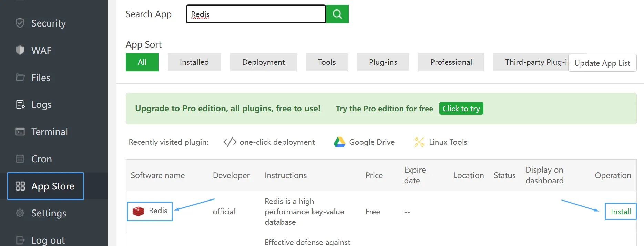The image size is (644, 246).
Task: Select the All app sort tab
Action: [142, 62]
